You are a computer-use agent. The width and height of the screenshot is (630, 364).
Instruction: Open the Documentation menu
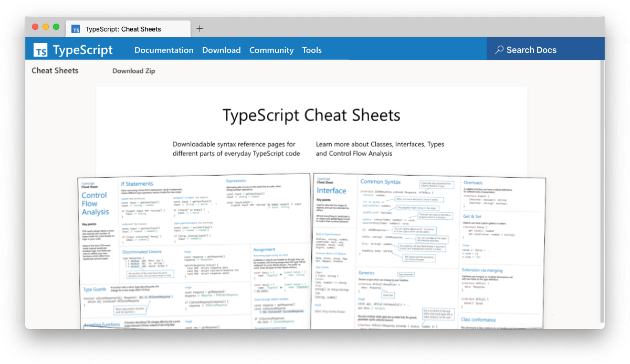(x=164, y=50)
